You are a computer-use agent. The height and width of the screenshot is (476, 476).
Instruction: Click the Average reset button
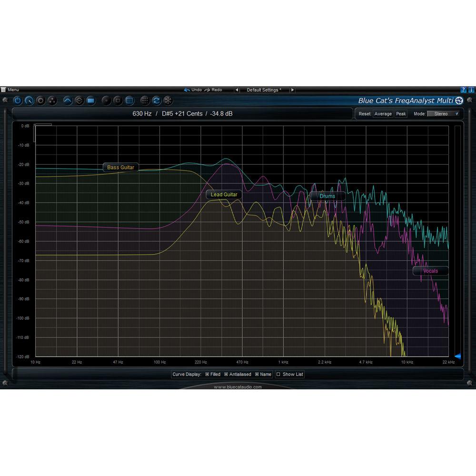383,114
